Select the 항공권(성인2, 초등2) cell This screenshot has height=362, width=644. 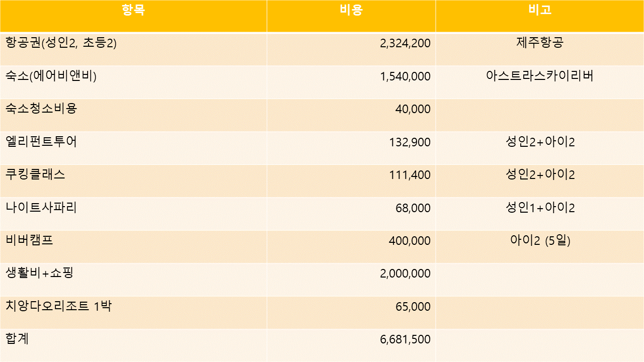61,43
